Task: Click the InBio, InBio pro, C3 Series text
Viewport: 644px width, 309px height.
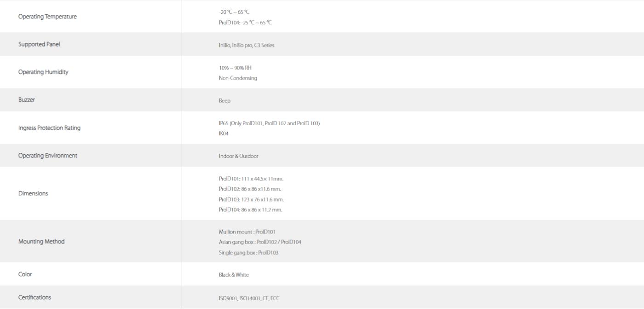Action: tap(247, 45)
